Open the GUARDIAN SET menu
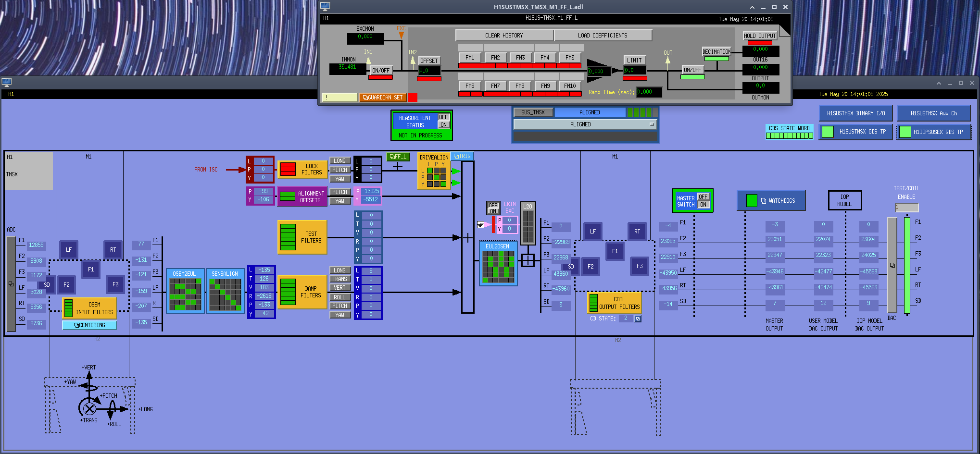980x454 pixels. click(x=383, y=98)
